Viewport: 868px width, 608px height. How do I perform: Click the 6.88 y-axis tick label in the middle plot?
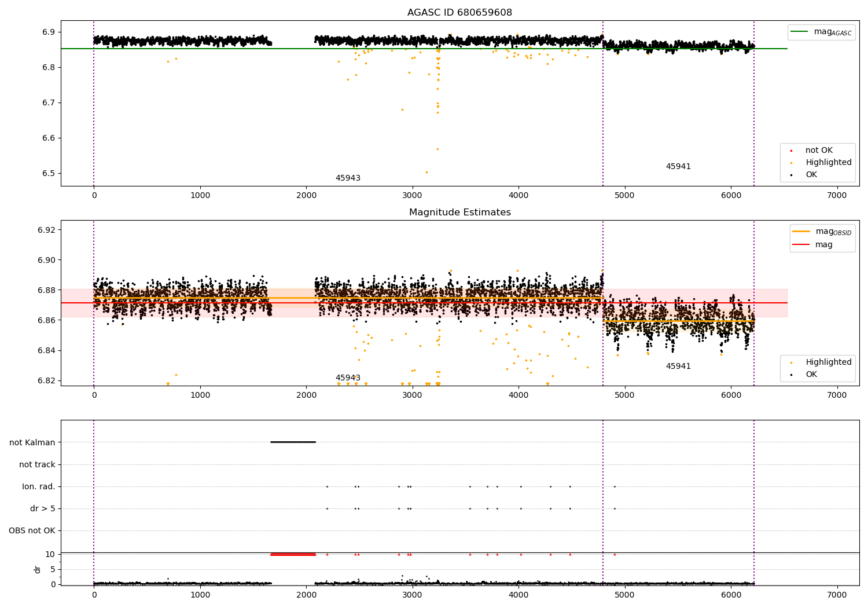pos(46,290)
